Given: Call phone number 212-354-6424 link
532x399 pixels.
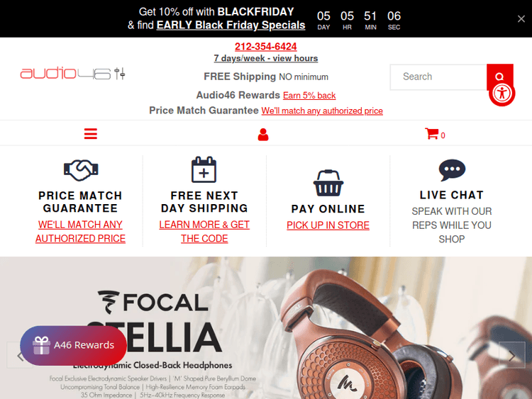Looking at the screenshot, I should 266,47.
